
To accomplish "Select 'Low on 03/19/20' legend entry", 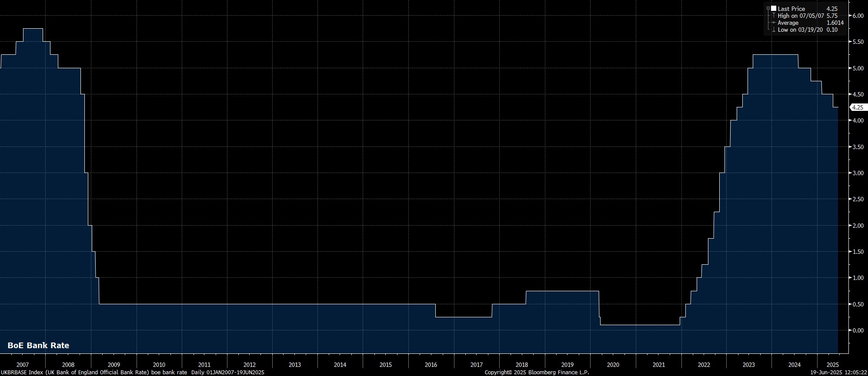I will coord(800,30).
